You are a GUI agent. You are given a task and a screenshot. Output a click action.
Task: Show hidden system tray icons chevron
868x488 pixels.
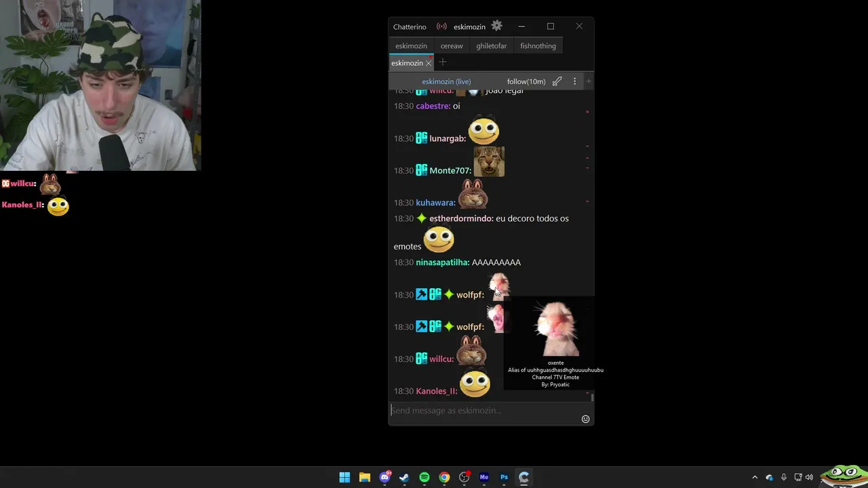pos(755,477)
